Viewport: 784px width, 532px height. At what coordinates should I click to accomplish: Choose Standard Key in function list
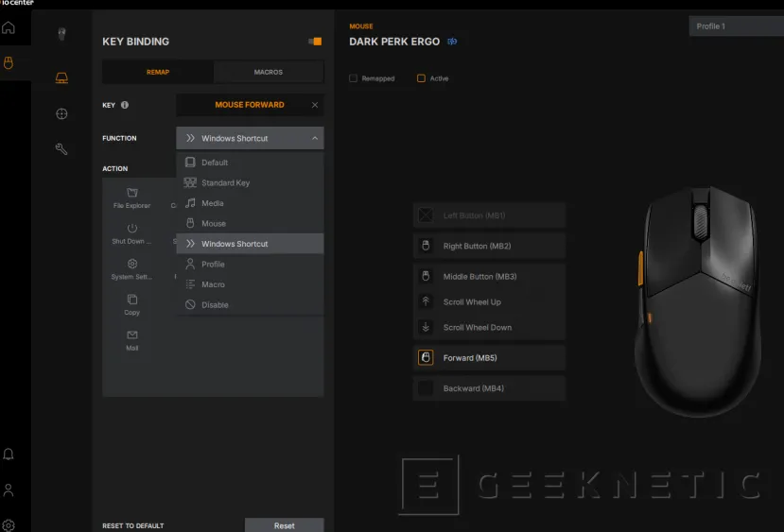(250, 182)
